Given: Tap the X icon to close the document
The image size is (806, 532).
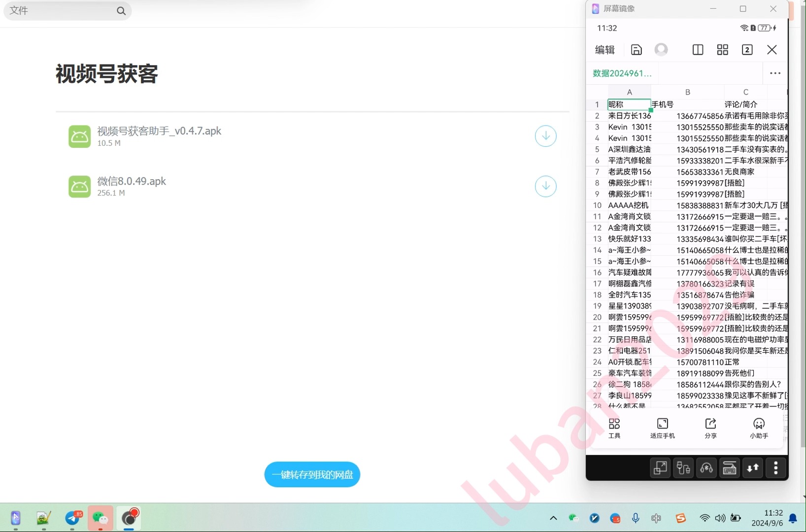Looking at the screenshot, I should pyautogui.click(x=772, y=50).
